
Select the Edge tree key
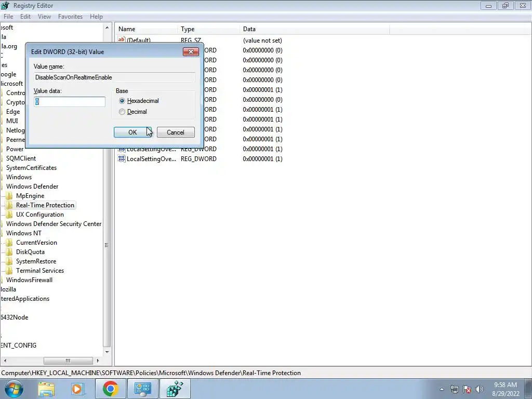click(x=13, y=112)
